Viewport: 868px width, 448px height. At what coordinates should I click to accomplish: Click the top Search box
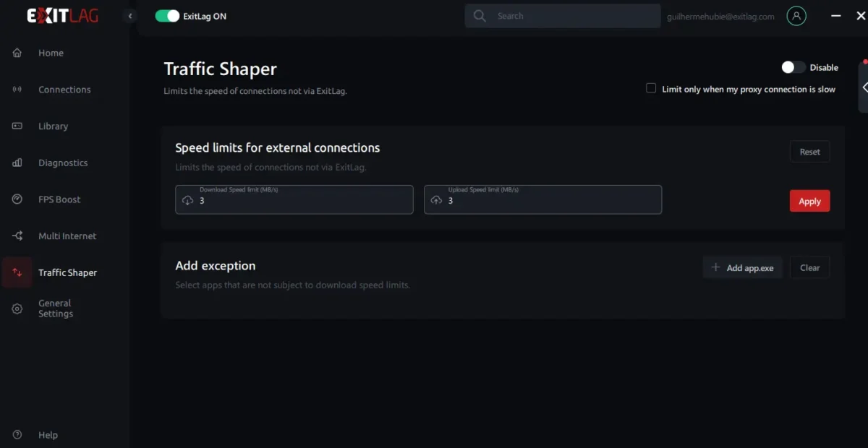[563, 16]
